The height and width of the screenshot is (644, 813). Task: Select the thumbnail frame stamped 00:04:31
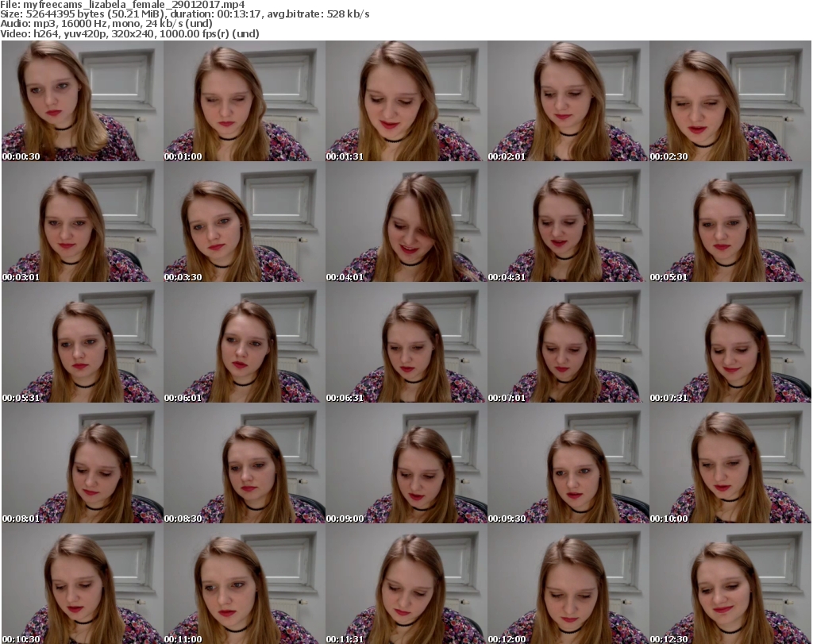point(568,222)
